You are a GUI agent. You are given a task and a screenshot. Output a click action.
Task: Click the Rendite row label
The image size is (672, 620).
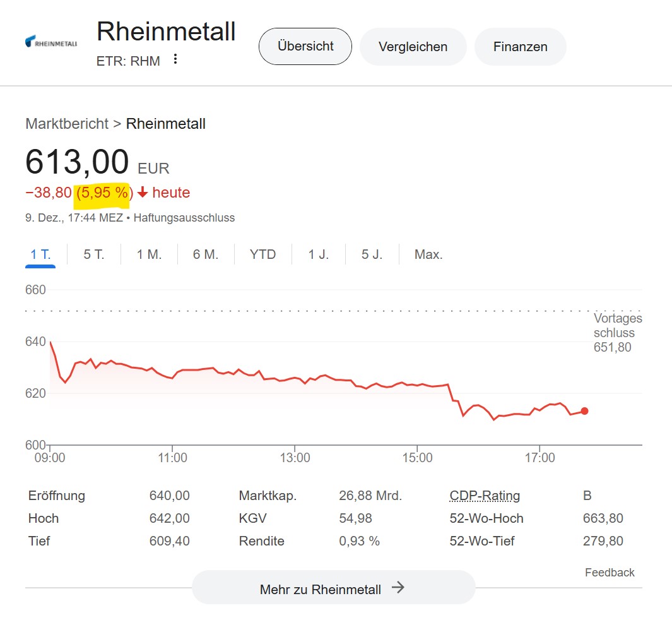261,541
